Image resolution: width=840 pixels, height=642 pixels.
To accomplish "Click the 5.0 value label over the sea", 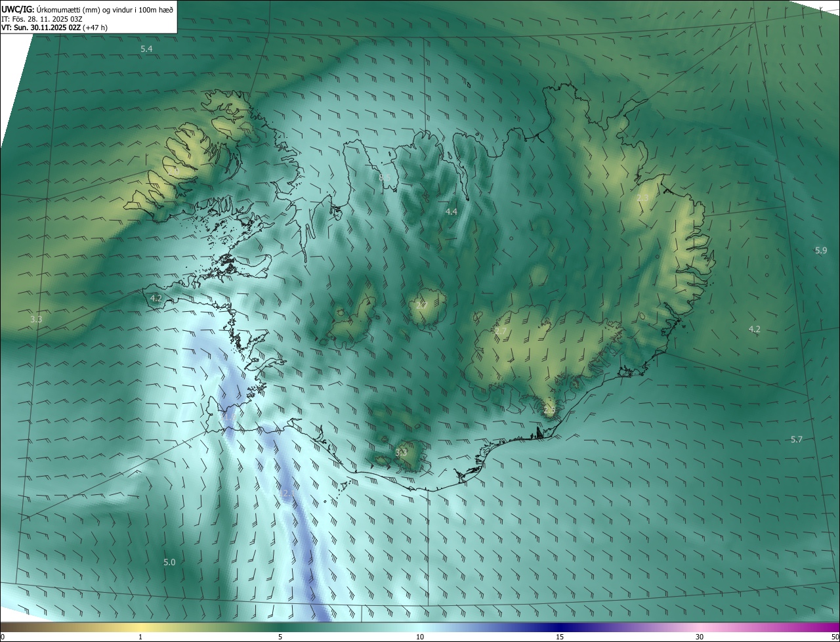I will 169,562.
